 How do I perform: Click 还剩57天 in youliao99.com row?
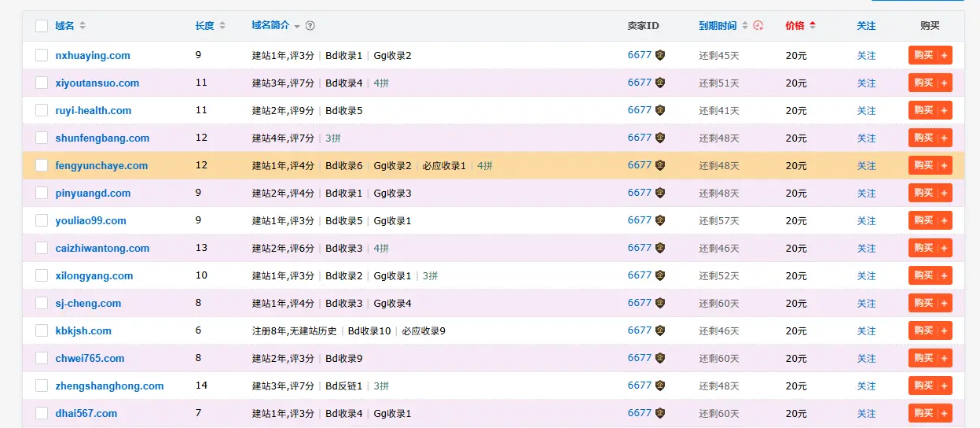click(x=719, y=221)
